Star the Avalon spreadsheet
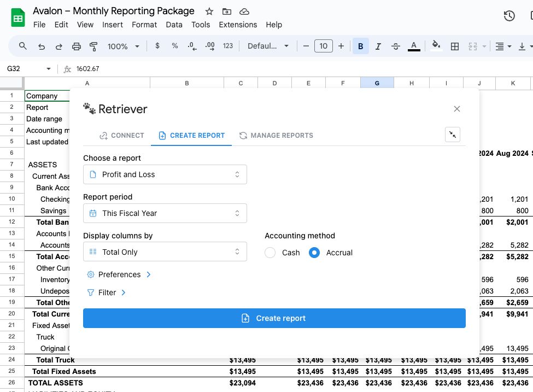The height and width of the screenshot is (392, 533). click(209, 11)
